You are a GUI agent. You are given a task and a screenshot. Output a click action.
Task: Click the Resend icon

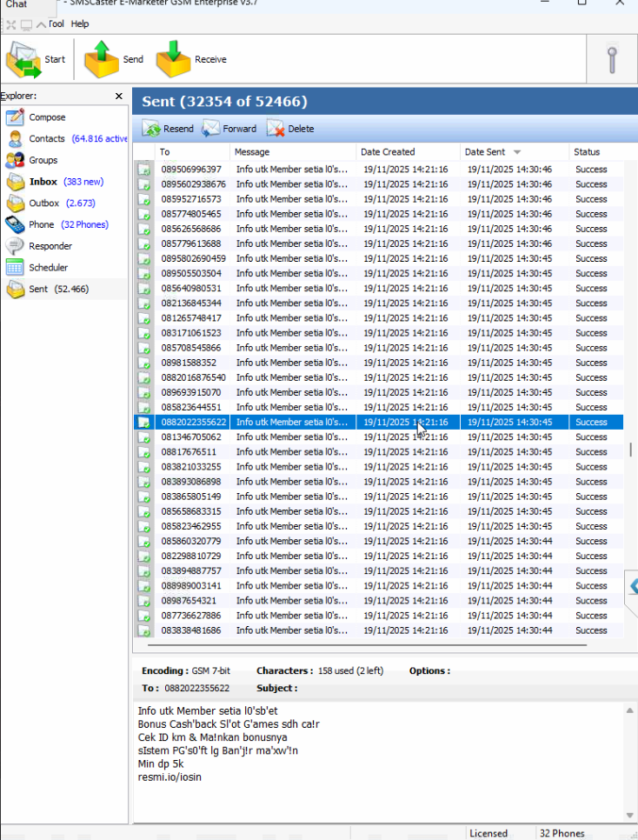151,129
